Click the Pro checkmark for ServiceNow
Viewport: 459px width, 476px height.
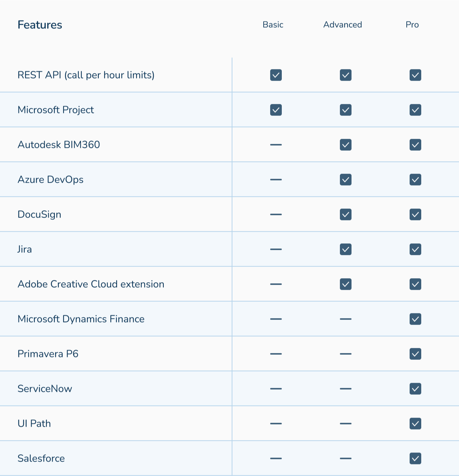(415, 389)
